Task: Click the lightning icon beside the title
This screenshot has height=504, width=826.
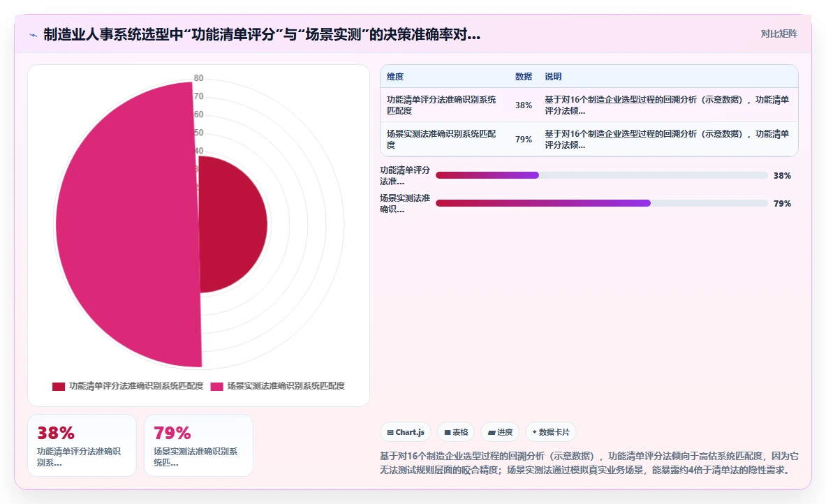Action: click(34, 36)
